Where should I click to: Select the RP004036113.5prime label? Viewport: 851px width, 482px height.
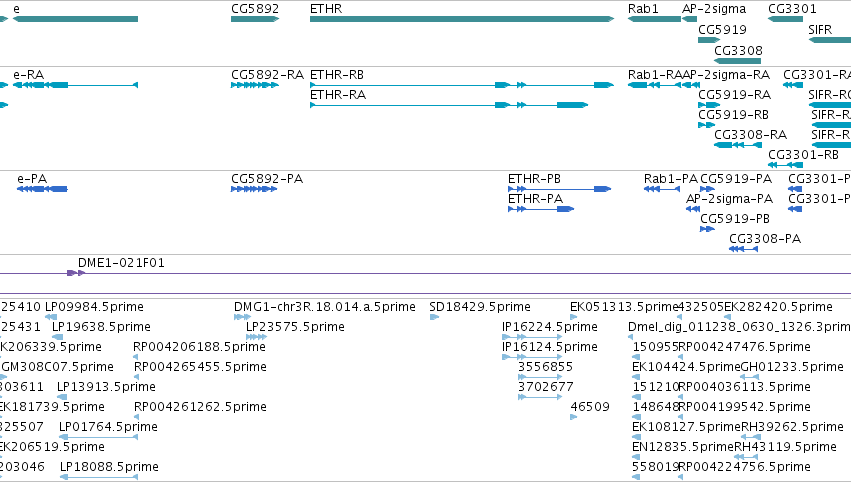[x=745, y=388]
